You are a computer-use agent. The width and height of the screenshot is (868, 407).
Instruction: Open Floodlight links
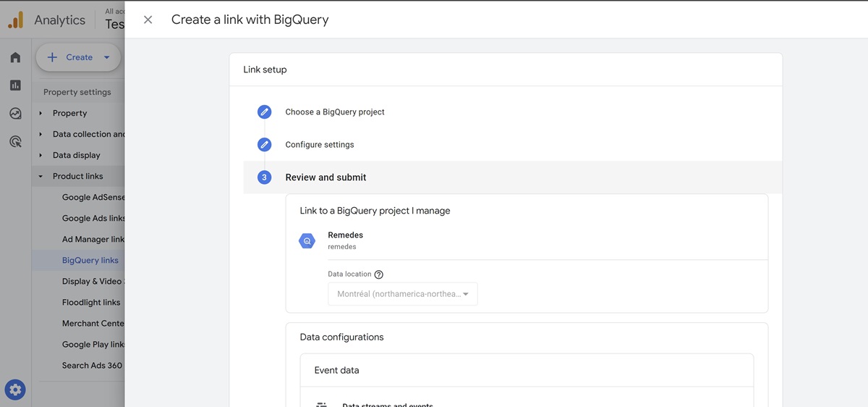click(91, 302)
